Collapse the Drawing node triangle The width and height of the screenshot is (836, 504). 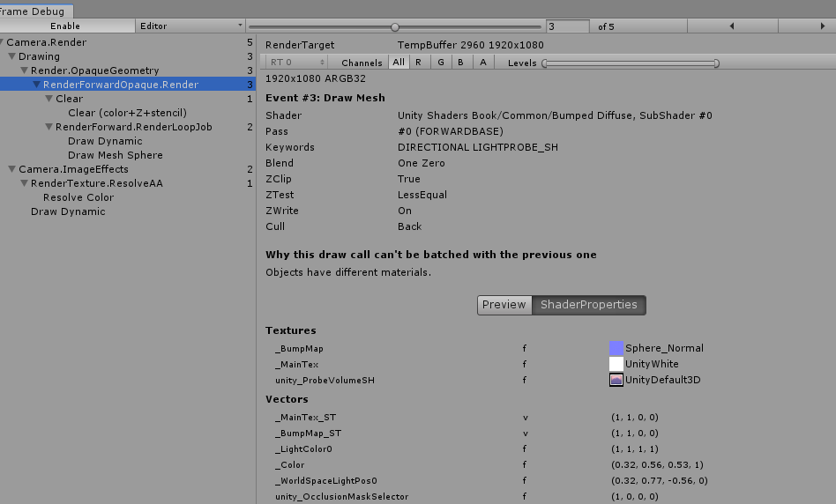coord(11,56)
